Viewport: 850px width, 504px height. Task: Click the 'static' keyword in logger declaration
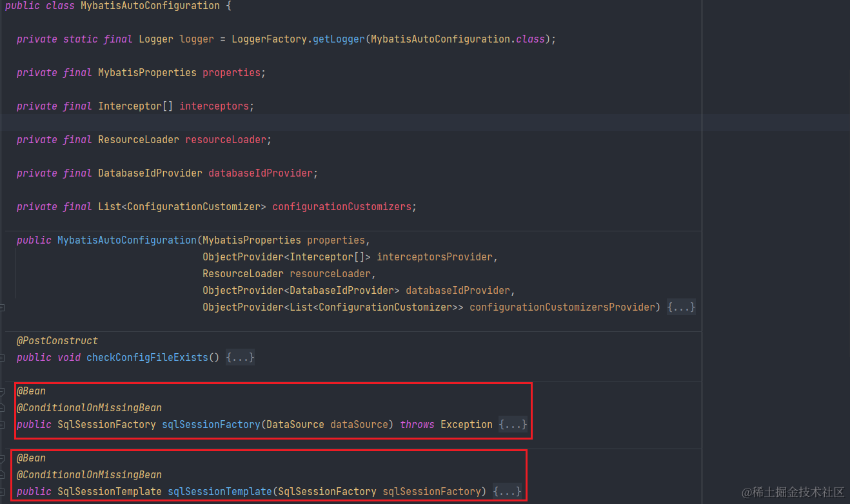click(81, 39)
